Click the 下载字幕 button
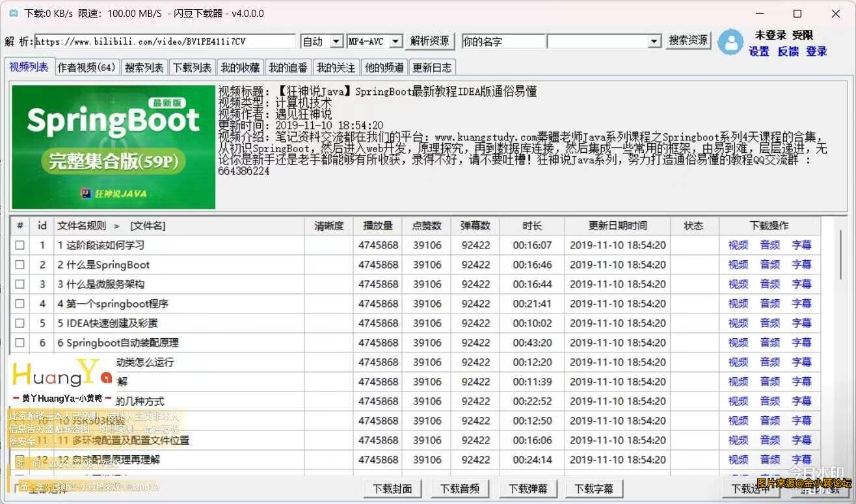This screenshot has height=504, width=856. tap(595, 488)
